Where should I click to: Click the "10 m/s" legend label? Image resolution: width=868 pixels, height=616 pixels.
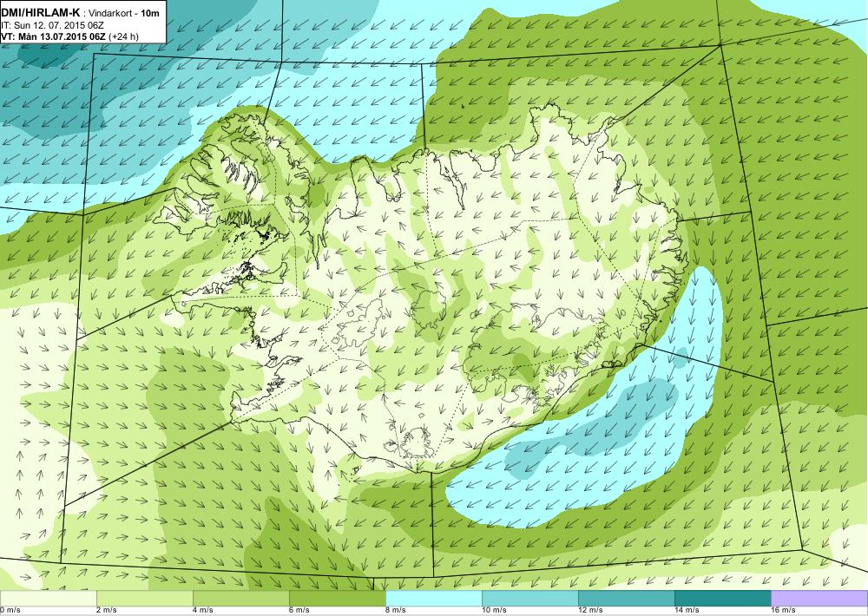[494, 611]
